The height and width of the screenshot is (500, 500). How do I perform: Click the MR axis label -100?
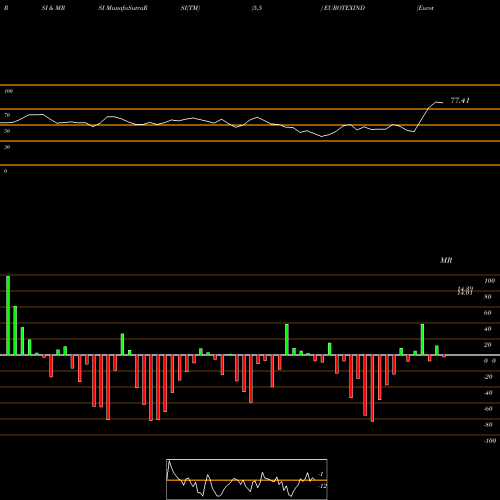[490, 441]
